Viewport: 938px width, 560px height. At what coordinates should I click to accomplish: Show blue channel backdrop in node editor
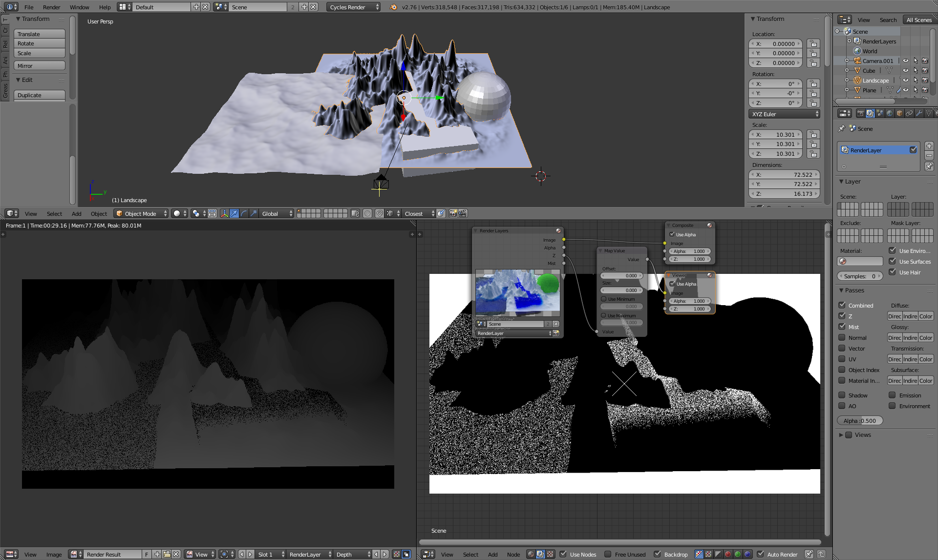(747, 554)
